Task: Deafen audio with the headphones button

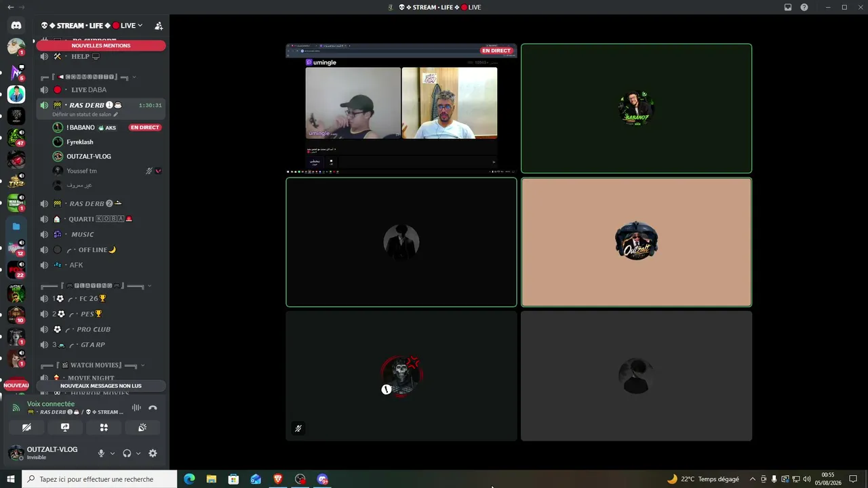Action: coord(127,453)
